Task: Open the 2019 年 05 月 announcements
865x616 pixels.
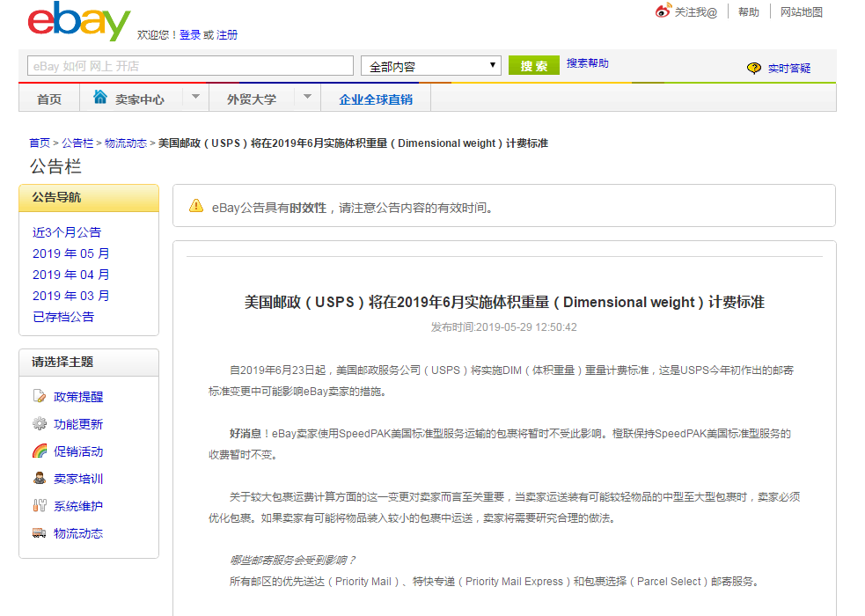Action: [x=71, y=253]
